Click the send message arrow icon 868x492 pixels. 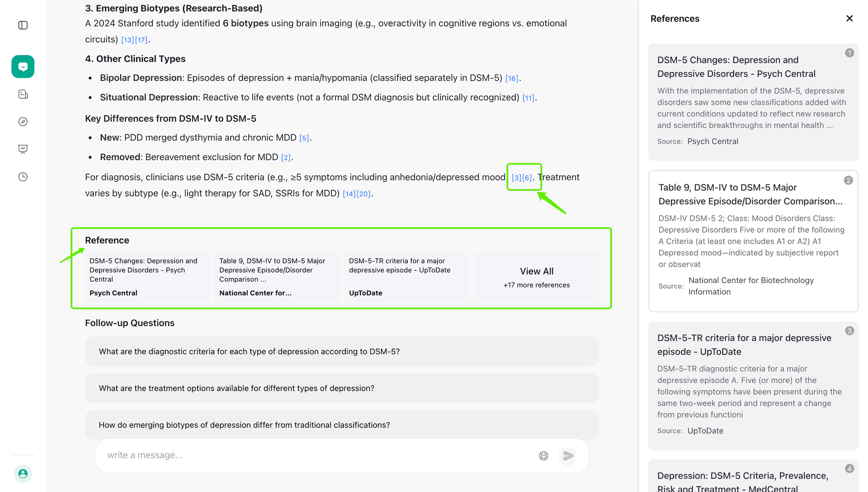[568, 456]
